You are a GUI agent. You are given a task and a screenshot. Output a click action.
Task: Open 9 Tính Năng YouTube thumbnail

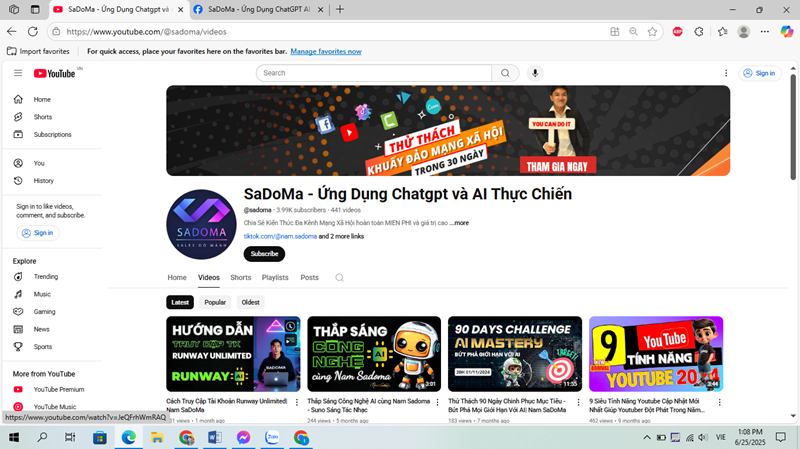pos(656,354)
